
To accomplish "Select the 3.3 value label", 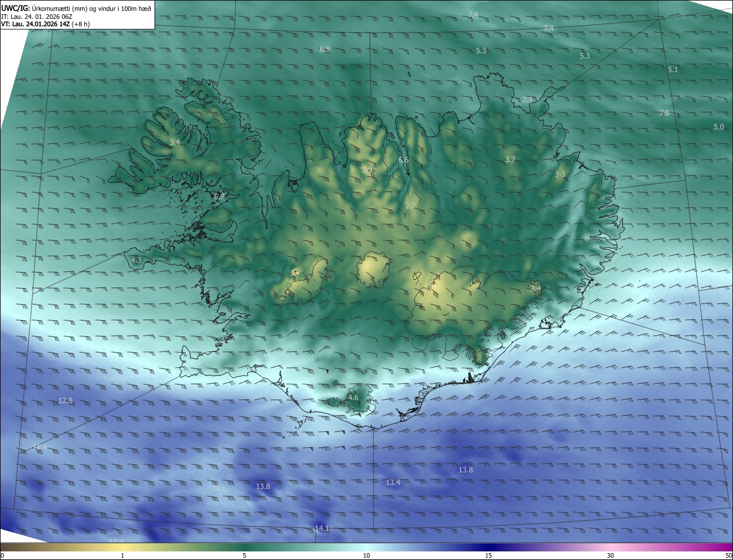I will tap(560, 174).
